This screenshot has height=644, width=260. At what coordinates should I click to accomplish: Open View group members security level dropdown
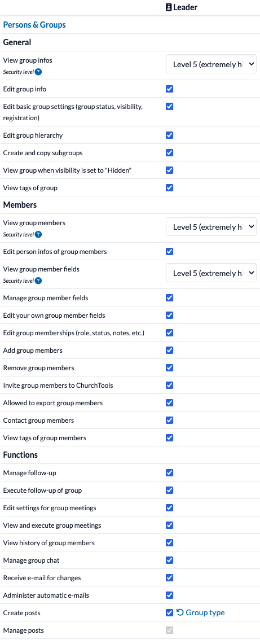[x=211, y=227]
